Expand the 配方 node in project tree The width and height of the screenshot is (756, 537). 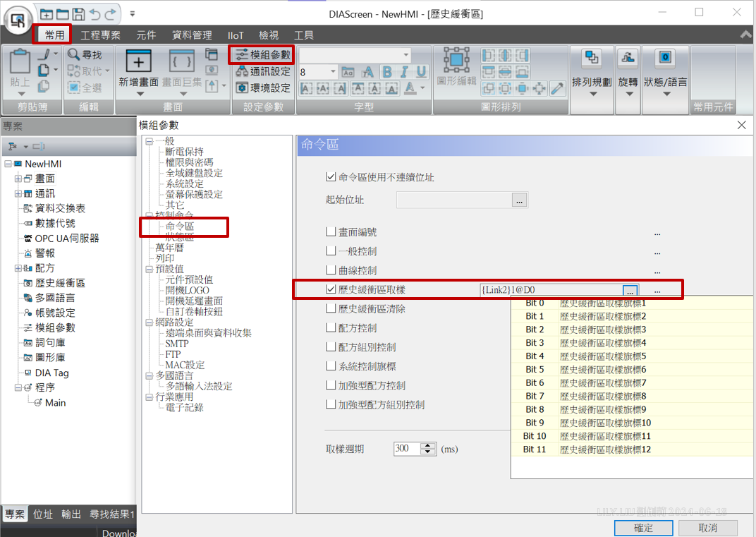(x=18, y=268)
